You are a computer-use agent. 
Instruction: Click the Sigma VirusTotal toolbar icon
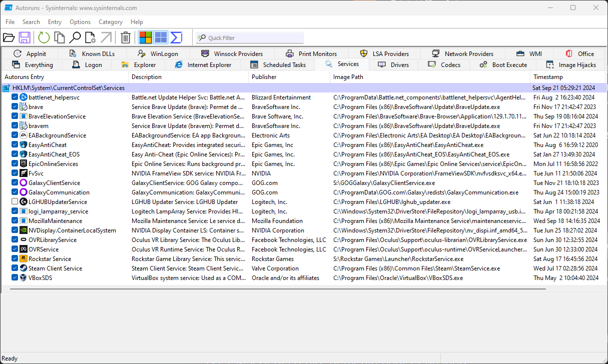click(x=176, y=37)
